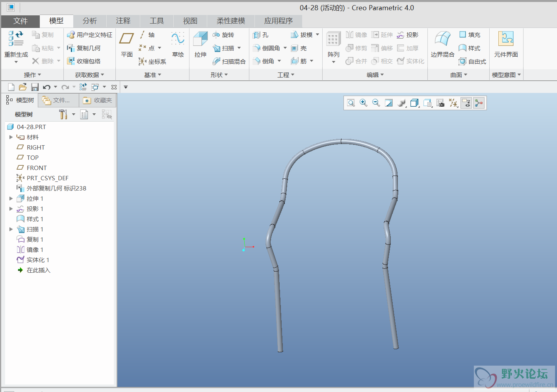
Task: Switch to the 视图 ribbon tab
Action: click(x=190, y=21)
